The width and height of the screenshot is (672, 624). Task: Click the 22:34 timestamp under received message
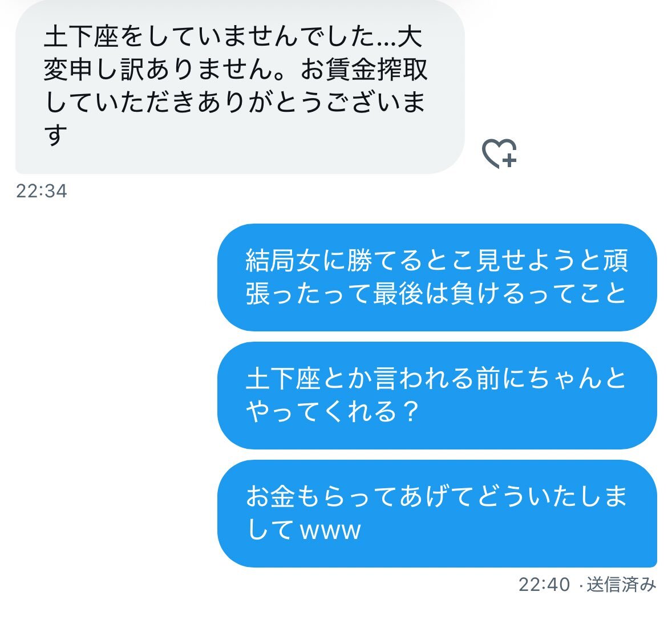(42, 191)
